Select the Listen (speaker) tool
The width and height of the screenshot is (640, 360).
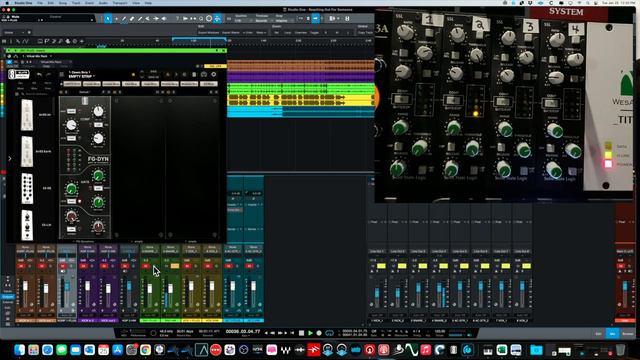click(x=164, y=18)
